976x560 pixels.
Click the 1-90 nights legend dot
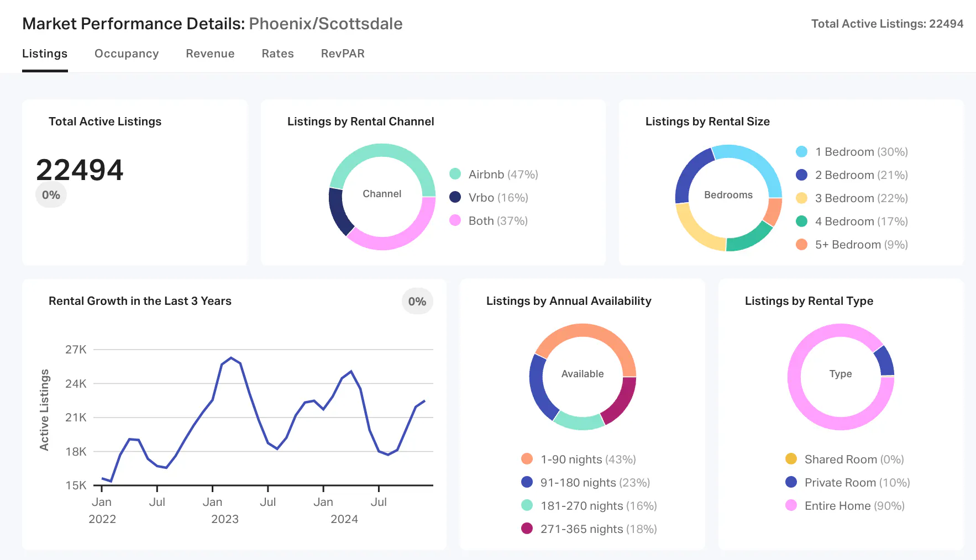[527, 459]
